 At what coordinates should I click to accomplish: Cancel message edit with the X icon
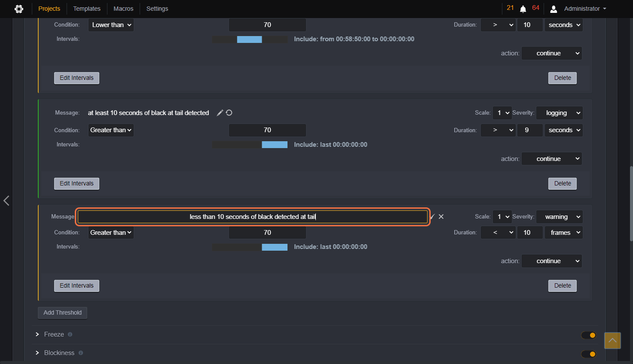tap(441, 217)
